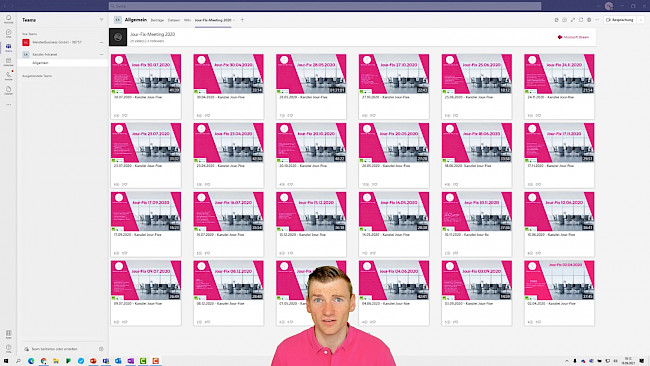This screenshot has height=366, width=650.
Task: Open the Calendar in the Teams rail
Action: tap(8, 62)
